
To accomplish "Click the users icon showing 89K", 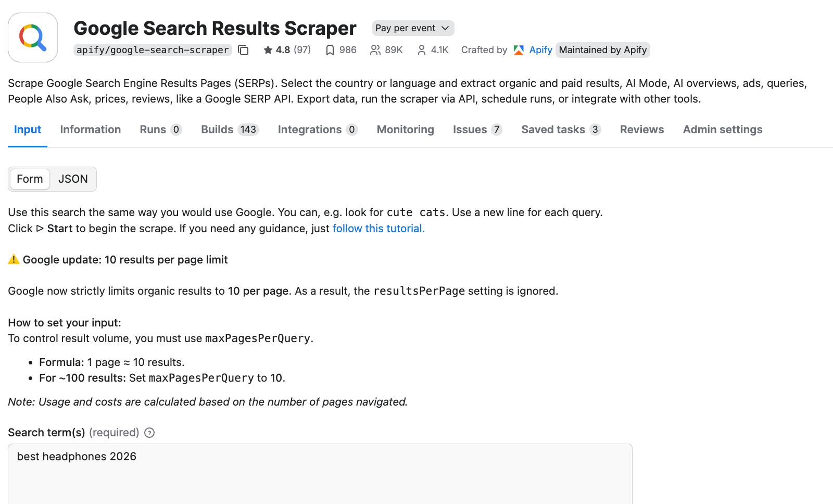I will click(374, 49).
